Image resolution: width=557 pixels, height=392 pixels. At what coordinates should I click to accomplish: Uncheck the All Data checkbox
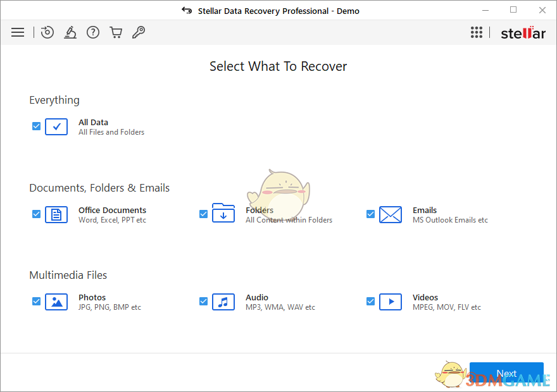pos(36,126)
